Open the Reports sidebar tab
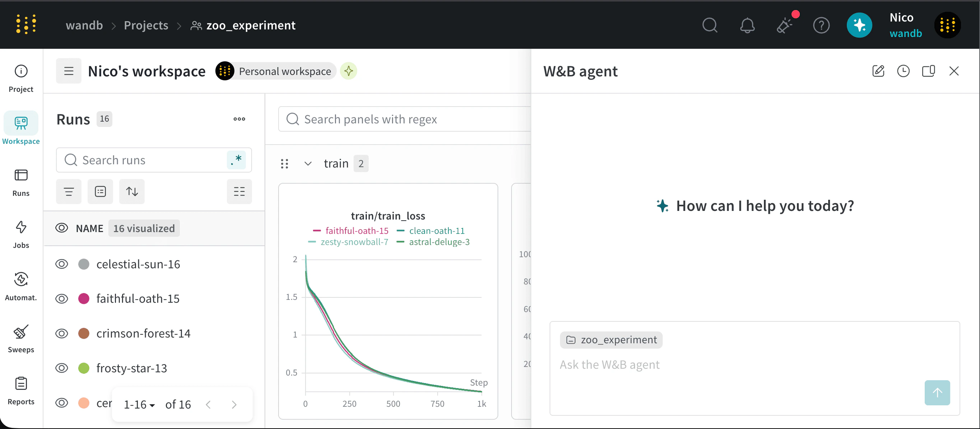Viewport: 980px width, 429px height. [21, 391]
